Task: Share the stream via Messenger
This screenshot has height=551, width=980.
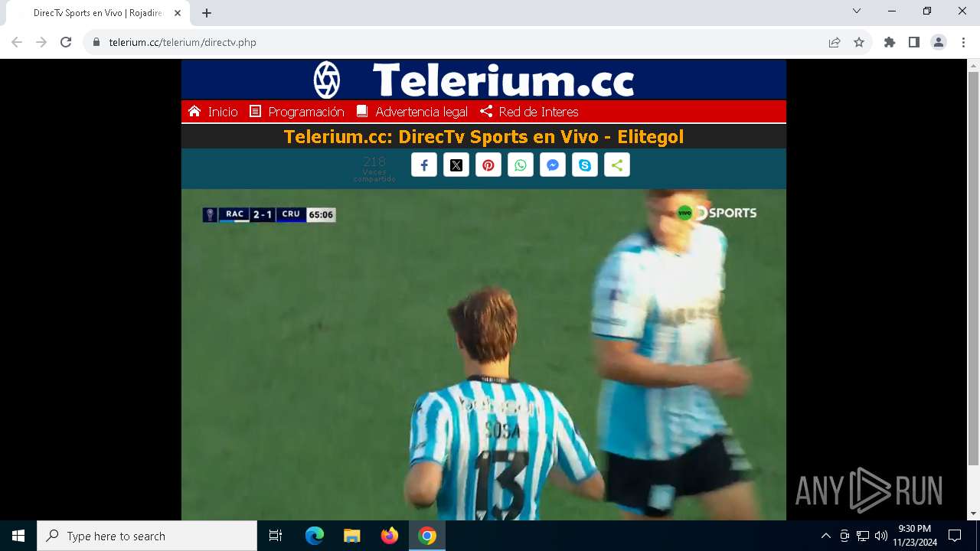Action: [553, 165]
